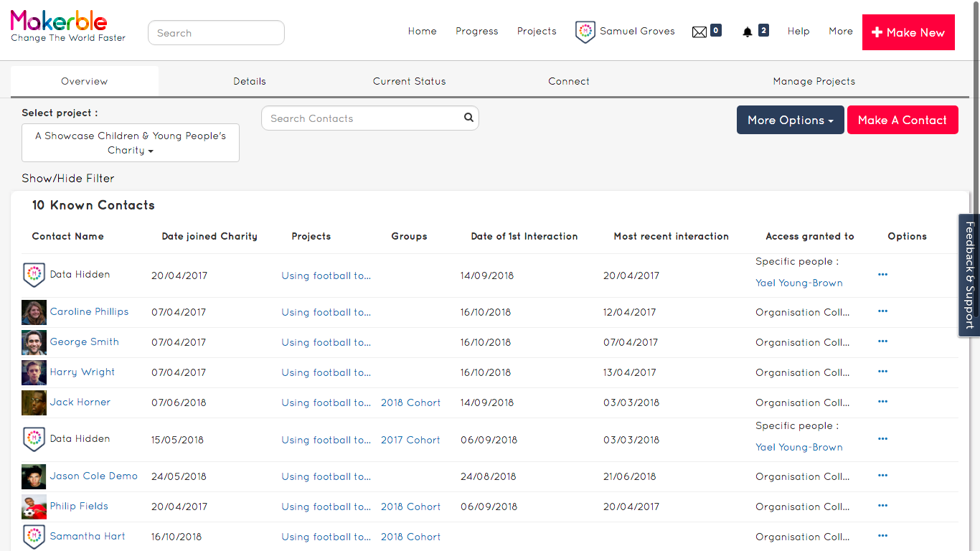Open options dots for Philip Fields
The height and width of the screenshot is (551, 980).
point(882,506)
